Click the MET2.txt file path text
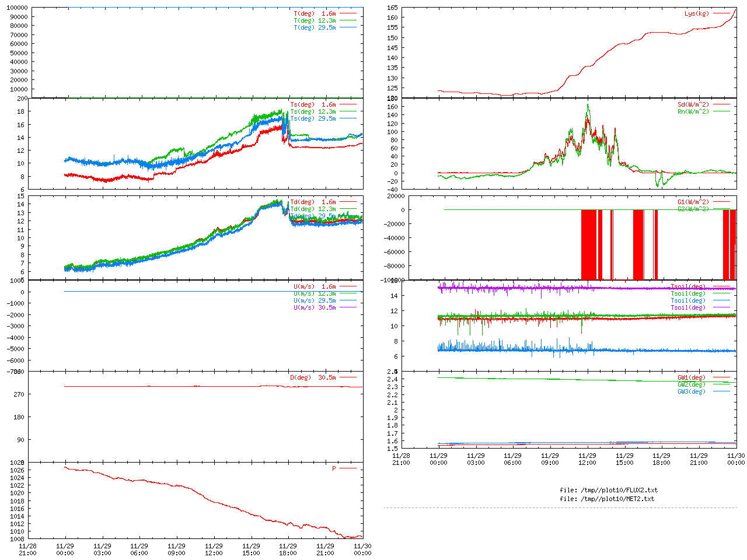Image resolution: width=747 pixels, height=560 pixels. [607, 499]
